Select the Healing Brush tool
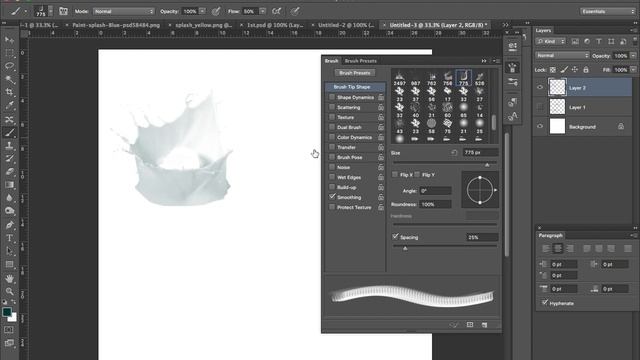Image resolution: width=640 pixels, height=360 pixels. tap(9, 119)
